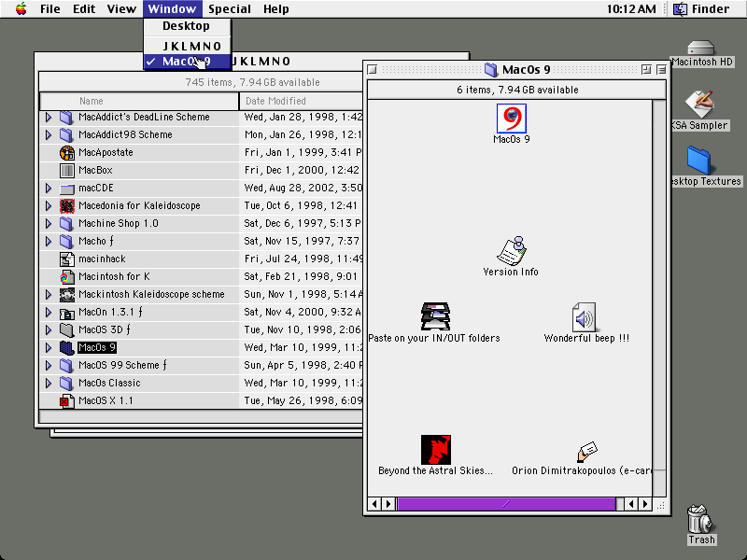This screenshot has width=747, height=560.
Task: Select the MacAddict98 Scheme name text
Action: tap(125, 134)
